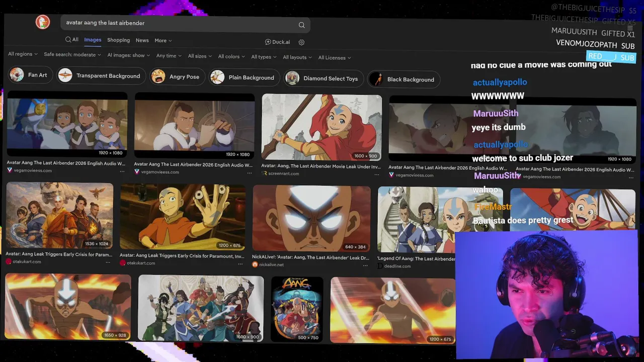Image resolution: width=644 pixels, height=362 pixels.
Task: Open the adult Team Avatar group thumbnail
Action: pos(201,308)
